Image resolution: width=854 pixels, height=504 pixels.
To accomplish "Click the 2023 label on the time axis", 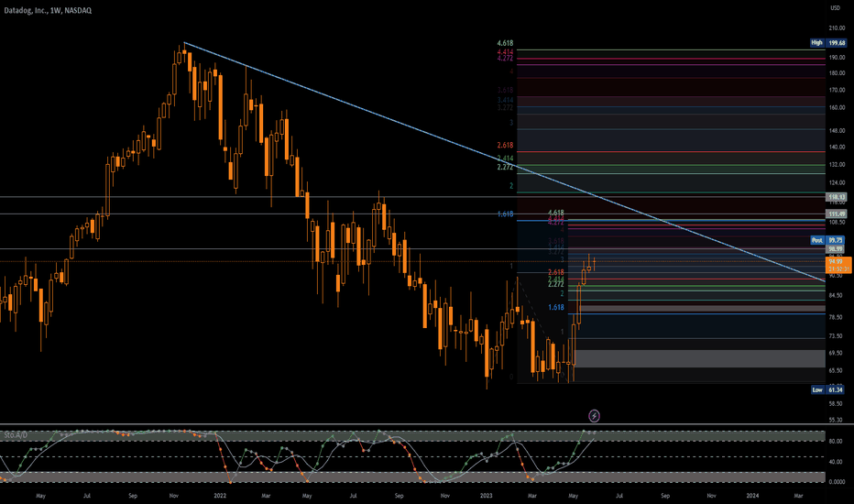I will pyautogui.click(x=486, y=496).
